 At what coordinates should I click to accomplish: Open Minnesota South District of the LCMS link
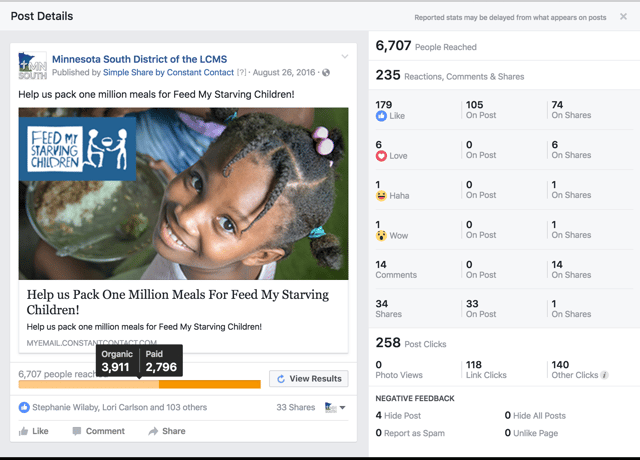[x=140, y=59]
